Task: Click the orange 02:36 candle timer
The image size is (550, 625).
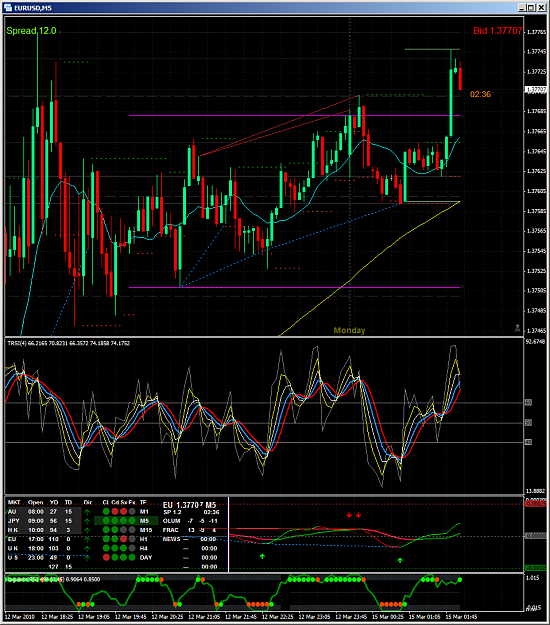Action: coord(480,94)
